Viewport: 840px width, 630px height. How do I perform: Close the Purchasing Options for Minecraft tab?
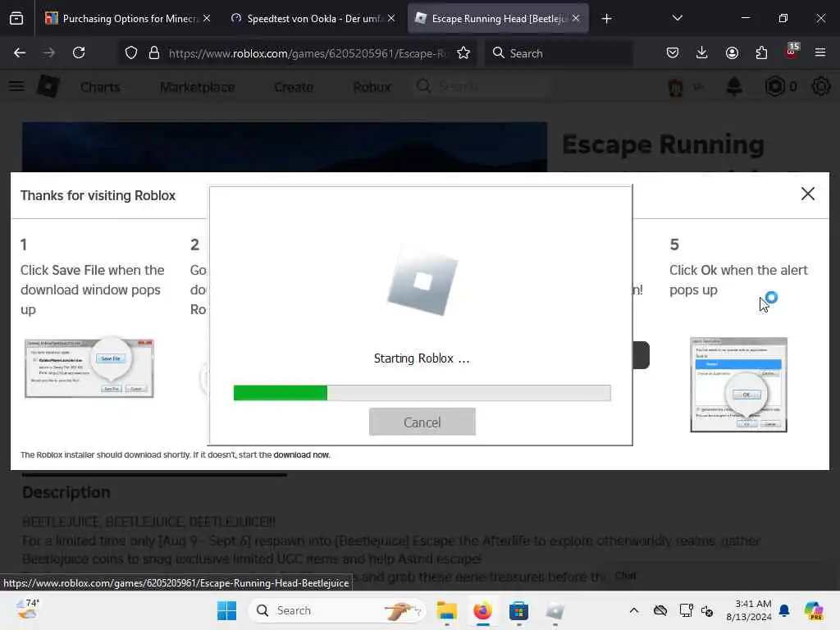(207, 18)
